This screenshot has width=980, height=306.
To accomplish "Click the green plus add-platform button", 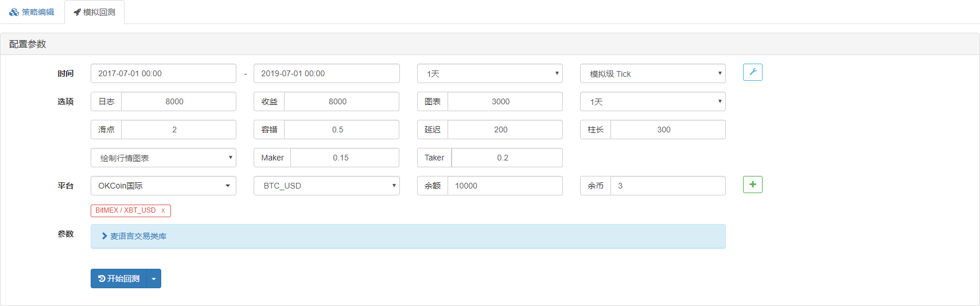I will click(752, 185).
